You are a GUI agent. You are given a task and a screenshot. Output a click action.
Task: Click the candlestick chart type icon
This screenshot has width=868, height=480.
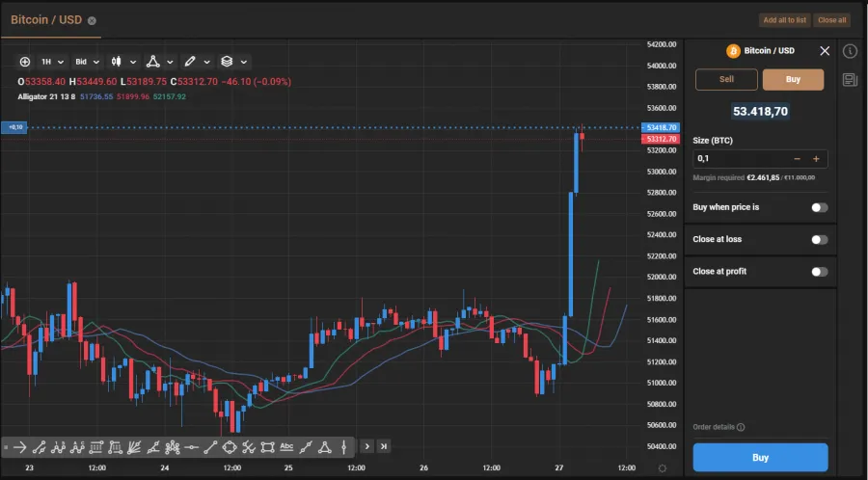117,62
